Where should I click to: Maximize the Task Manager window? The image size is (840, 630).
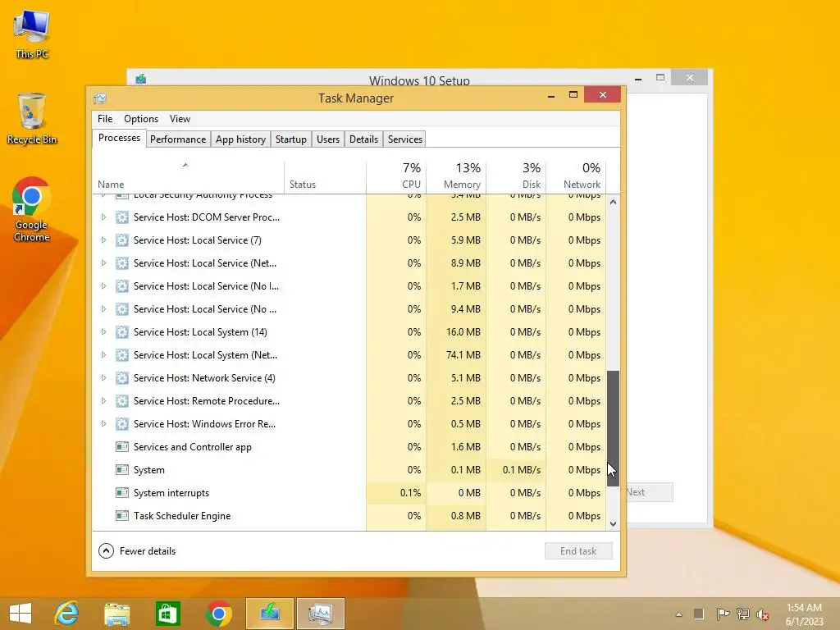tap(573, 95)
